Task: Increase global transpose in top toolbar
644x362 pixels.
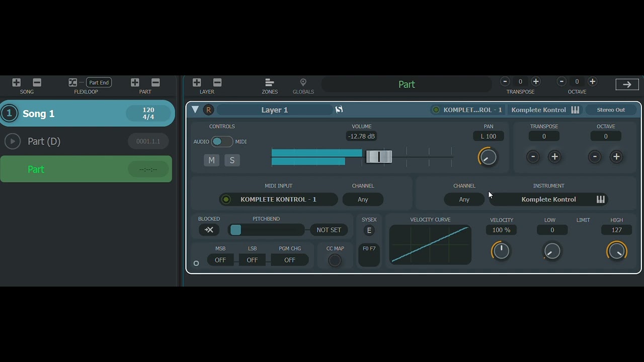Action: (x=536, y=81)
